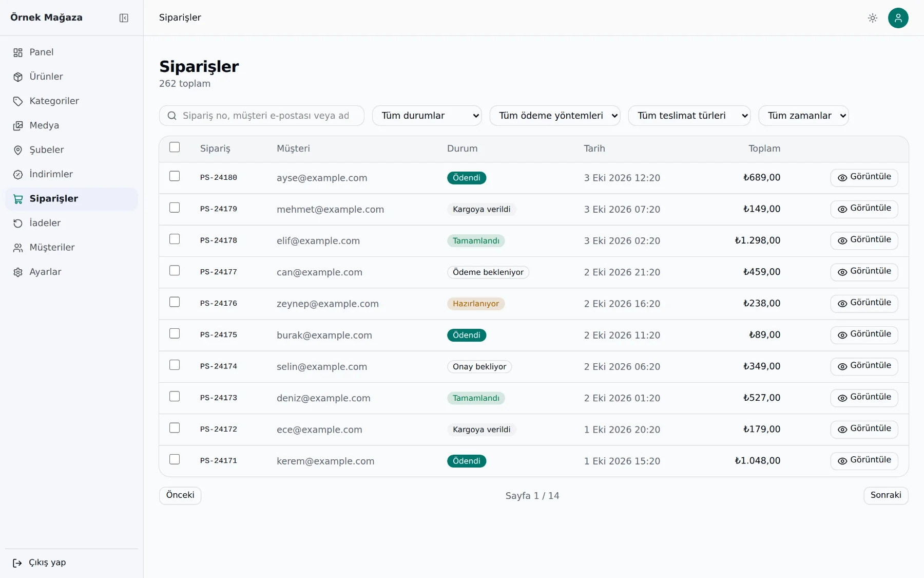Open the Tüm zamanlar time filter

coord(804,116)
